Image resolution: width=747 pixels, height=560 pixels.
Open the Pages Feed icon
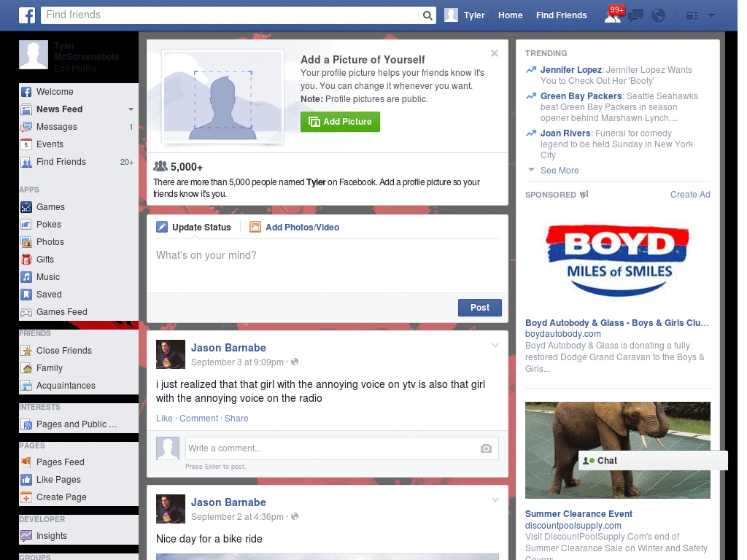(x=26, y=462)
